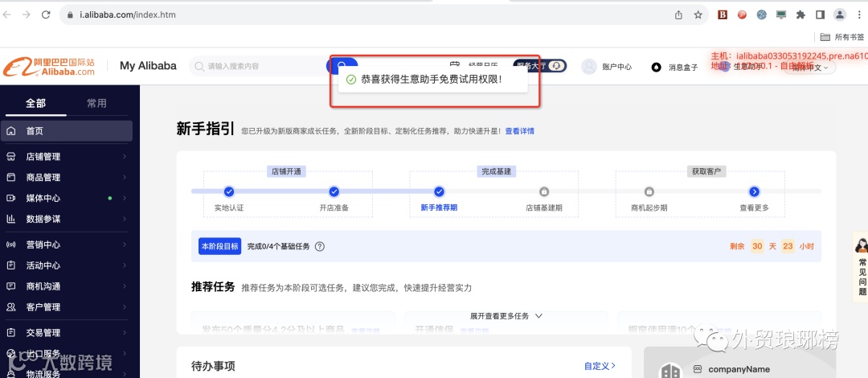The width and height of the screenshot is (868, 378).
Task: Click the 消息盒子 bell icon
Action: (x=656, y=67)
